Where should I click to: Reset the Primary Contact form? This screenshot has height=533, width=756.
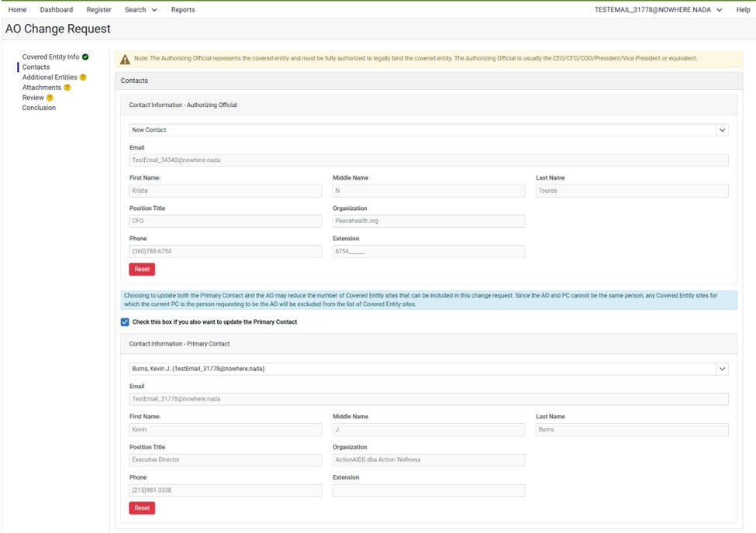click(x=142, y=508)
